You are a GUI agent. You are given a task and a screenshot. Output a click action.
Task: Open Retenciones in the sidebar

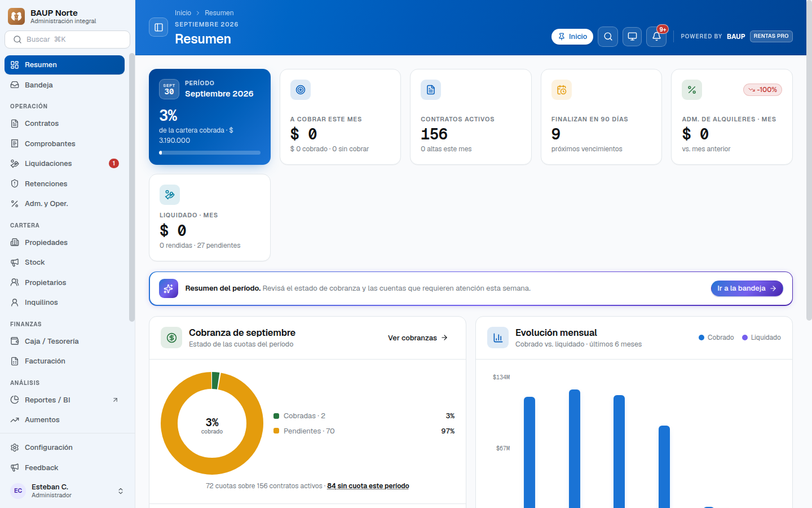click(x=64, y=184)
